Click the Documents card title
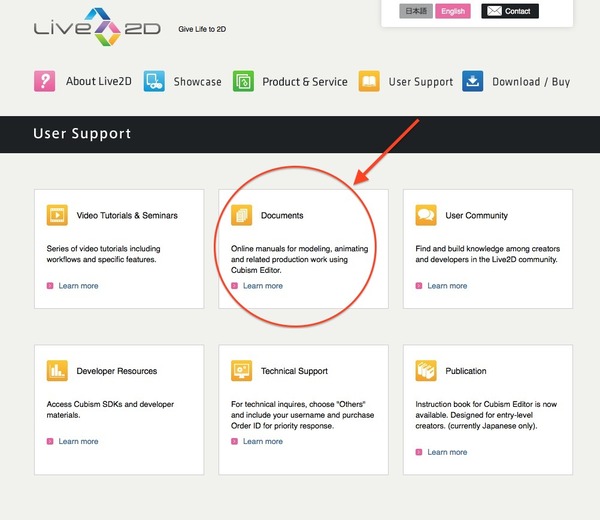Image resolution: width=600 pixels, height=520 pixels. 282,215
